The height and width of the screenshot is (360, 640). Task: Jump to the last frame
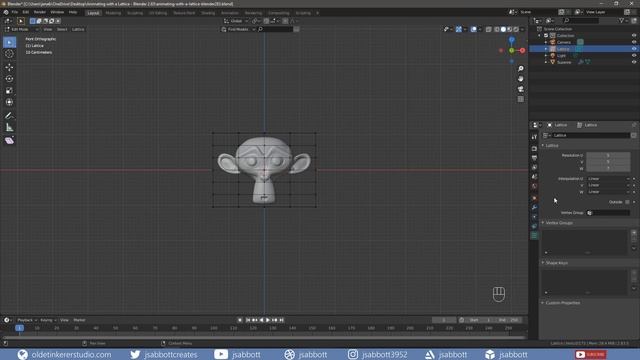pos(281,320)
